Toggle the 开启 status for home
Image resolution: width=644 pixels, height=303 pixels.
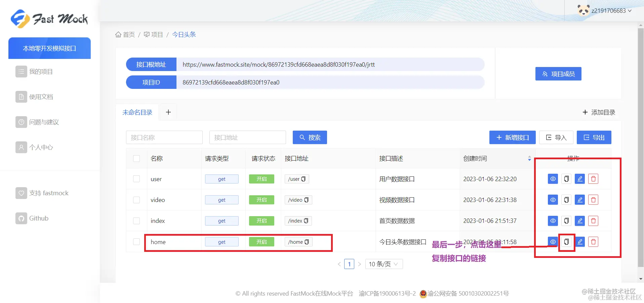pyautogui.click(x=261, y=242)
